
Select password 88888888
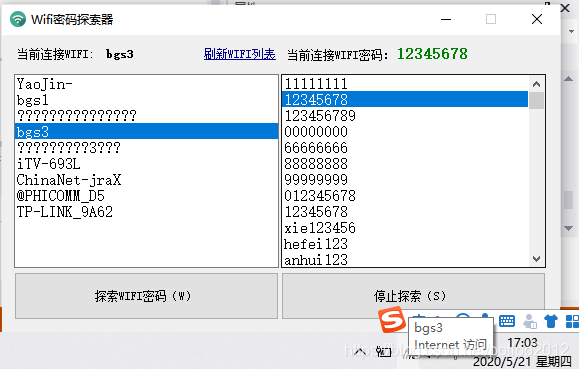click(x=405, y=164)
